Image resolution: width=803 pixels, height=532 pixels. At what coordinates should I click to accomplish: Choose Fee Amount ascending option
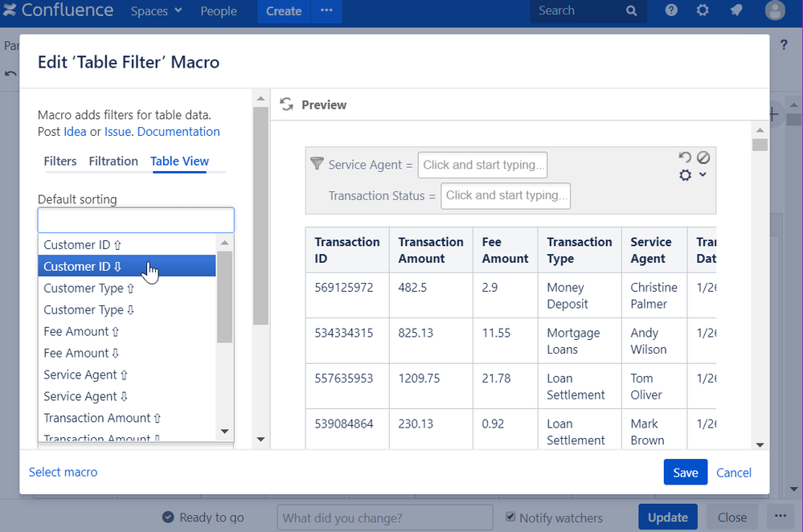[126, 331]
